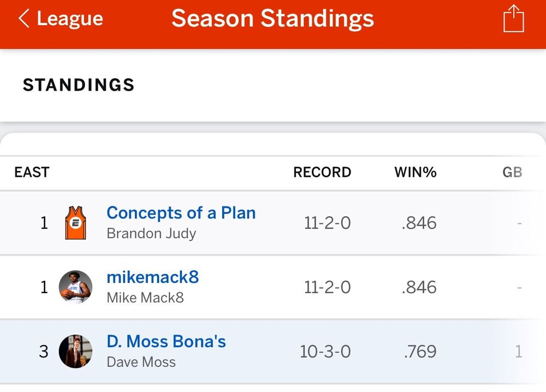The width and height of the screenshot is (546, 392).
Task: Open the orange jersey team logo
Action: (x=75, y=223)
